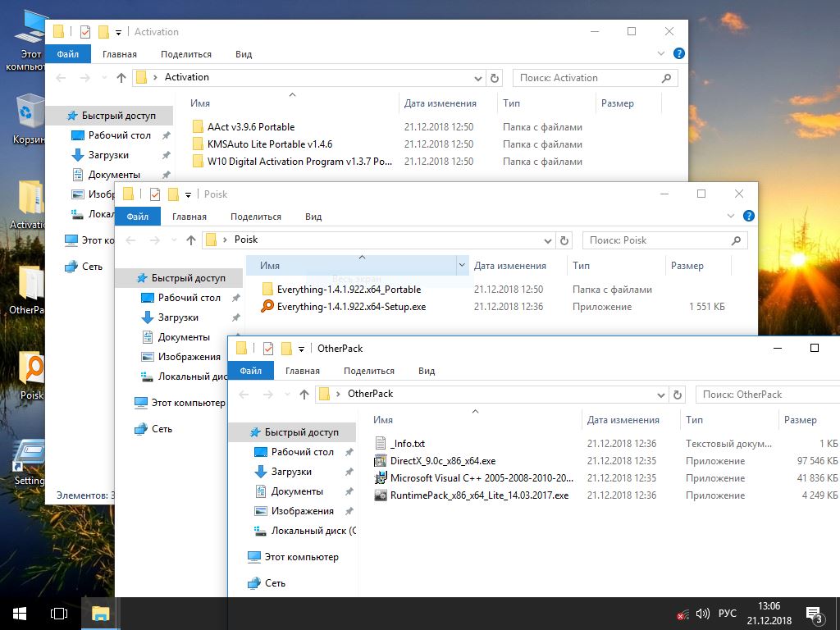
Task: Click the OtherPack address bar path
Action: tap(370, 394)
